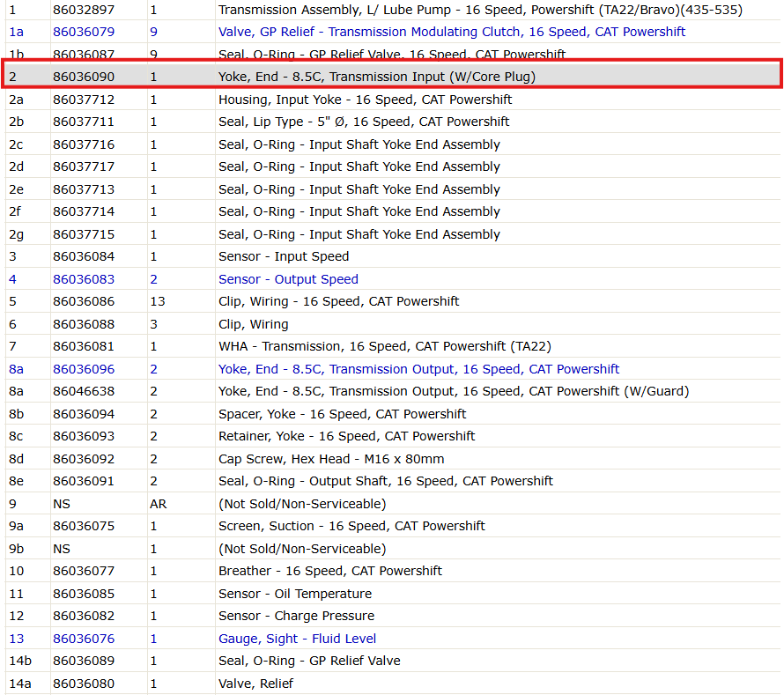Open the Sensor - Output Speed link
784x695 pixels.
[288, 279]
